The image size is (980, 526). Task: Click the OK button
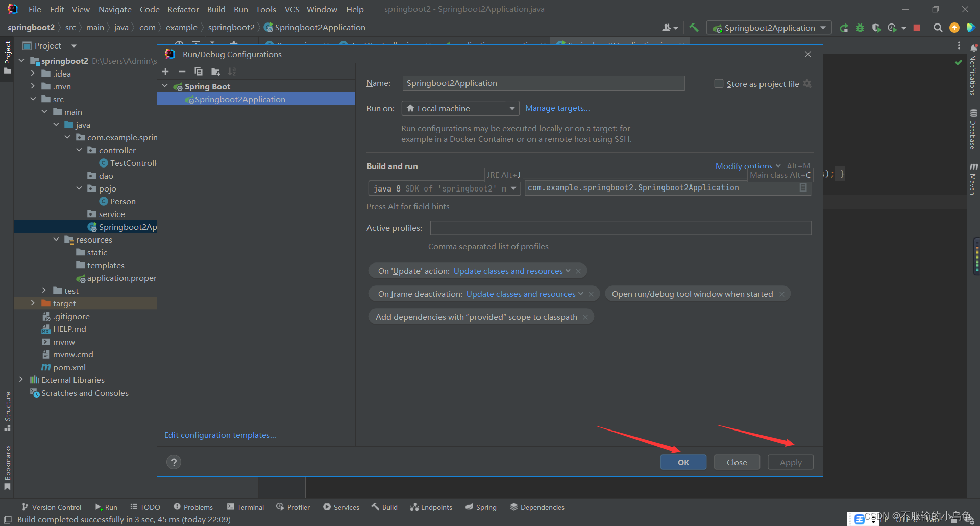coord(683,462)
